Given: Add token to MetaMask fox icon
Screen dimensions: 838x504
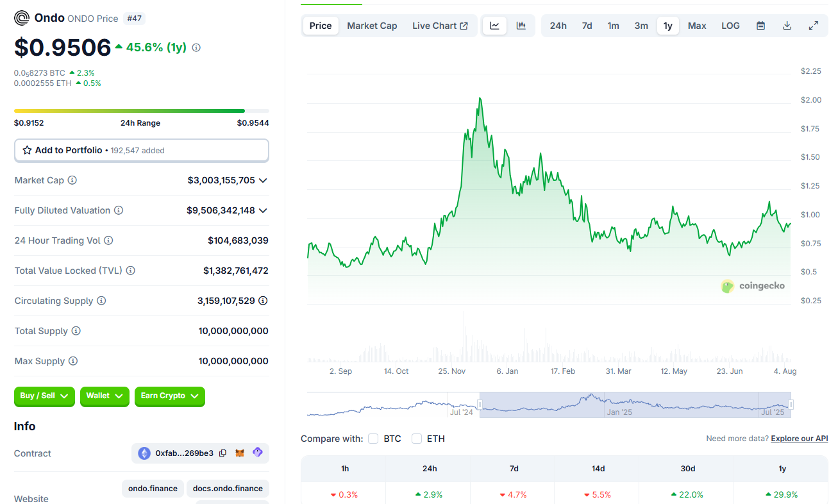Looking at the screenshot, I should pos(240,453).
